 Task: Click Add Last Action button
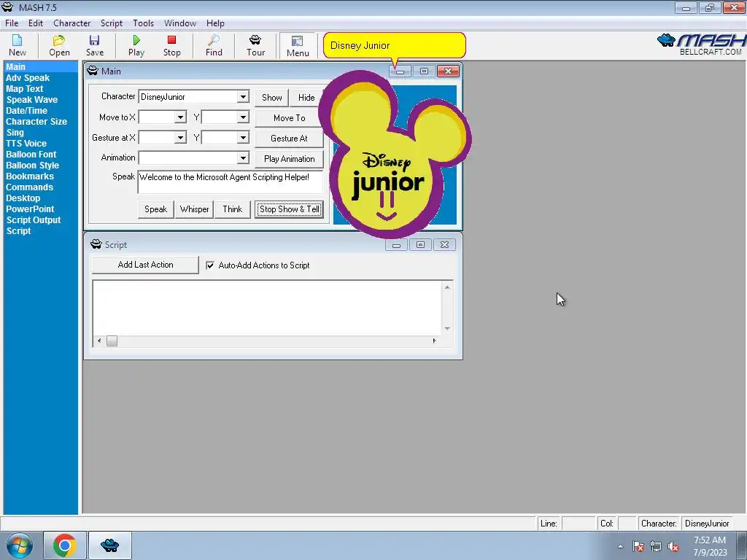(145, 265)
